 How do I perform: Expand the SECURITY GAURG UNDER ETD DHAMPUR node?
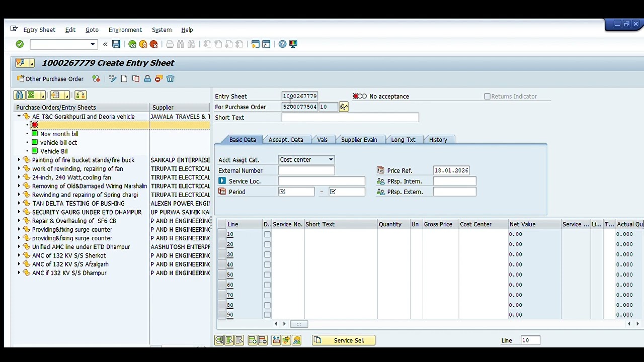point(19,212)
